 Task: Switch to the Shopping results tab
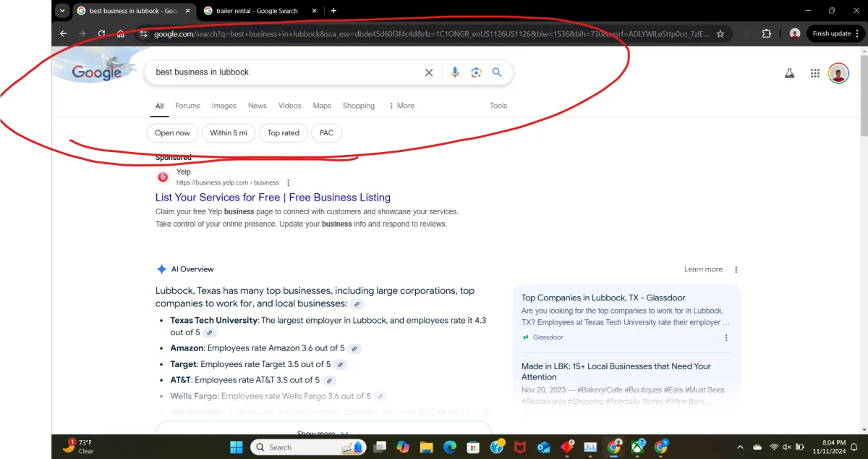click(x=359, y=106)
